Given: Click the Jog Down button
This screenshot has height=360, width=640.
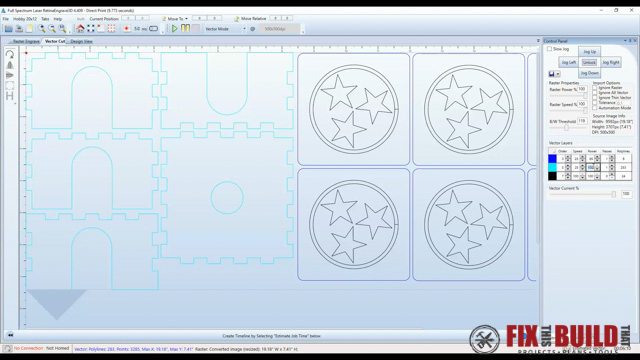Looking at the screenshot, I should pyautogui.click(x=589, y=73).
